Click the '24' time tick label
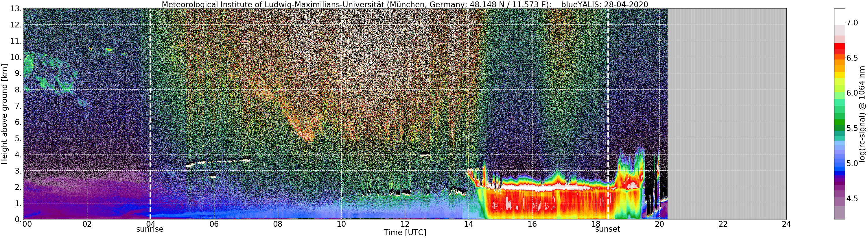 [x=786, y=224]
